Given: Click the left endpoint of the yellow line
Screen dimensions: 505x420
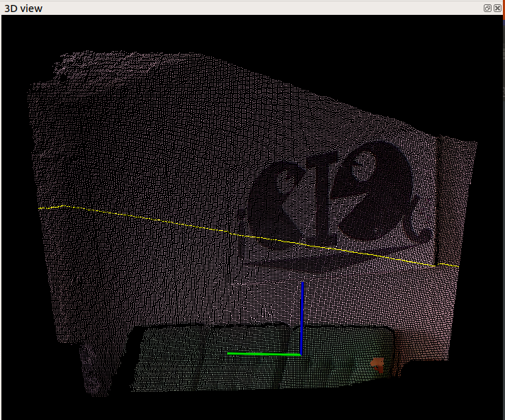Looking at the screenshot, I should pyautogui.click(x=40, y=208).
